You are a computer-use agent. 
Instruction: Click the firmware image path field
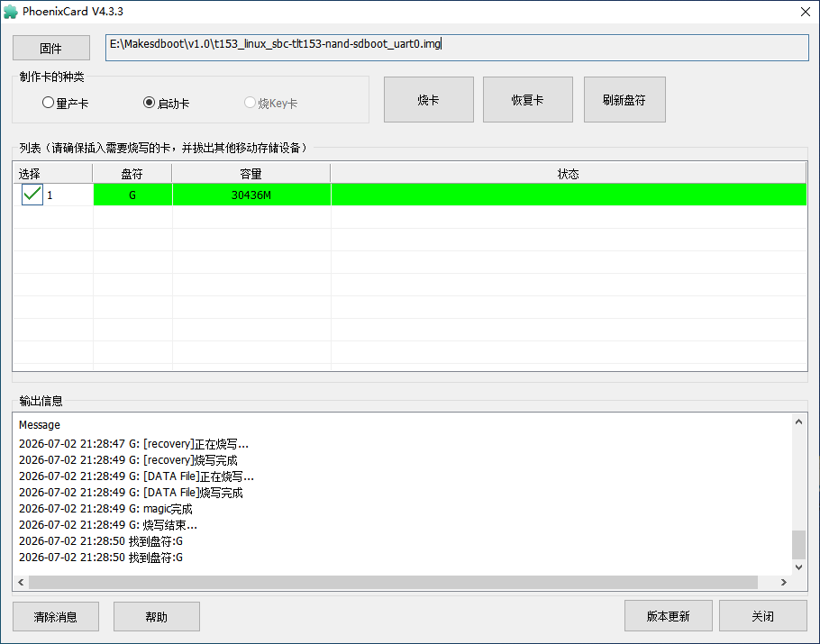pyautogui.click(x=457, y=48)
